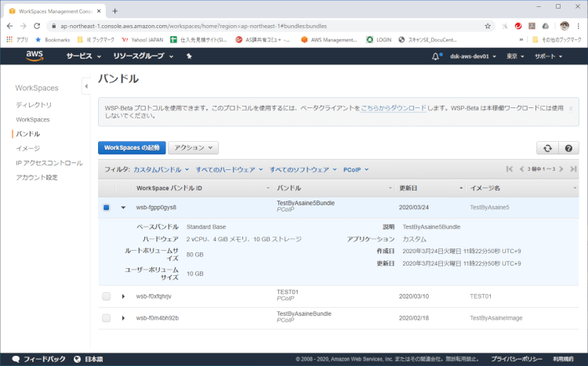Refresh the bundle list
The width and height of the screenshot is (588, 366).
pos(546,148)
